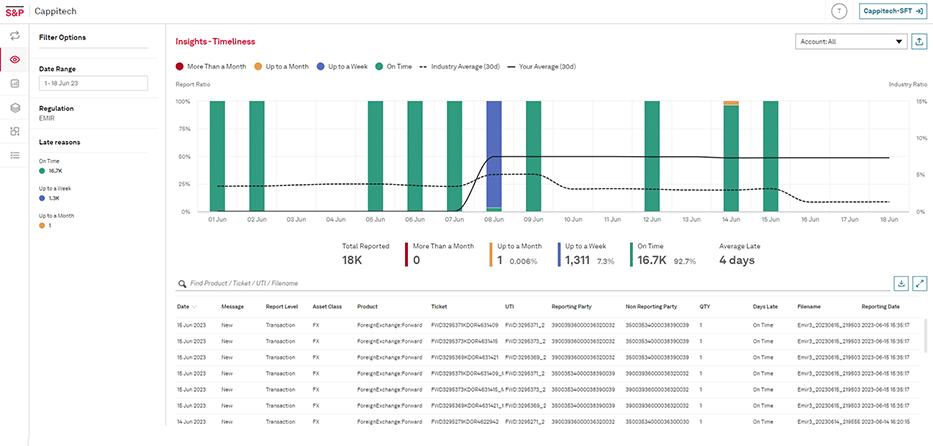
Task: Click the Date Range field 1 - 18 Jun 23
Action: 93,83
